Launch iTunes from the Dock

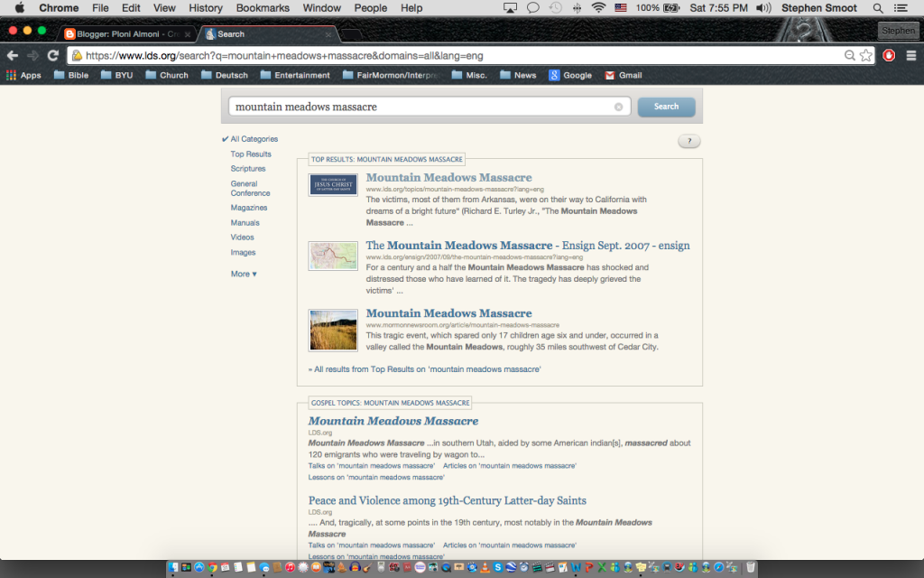(x=290, y=567)
